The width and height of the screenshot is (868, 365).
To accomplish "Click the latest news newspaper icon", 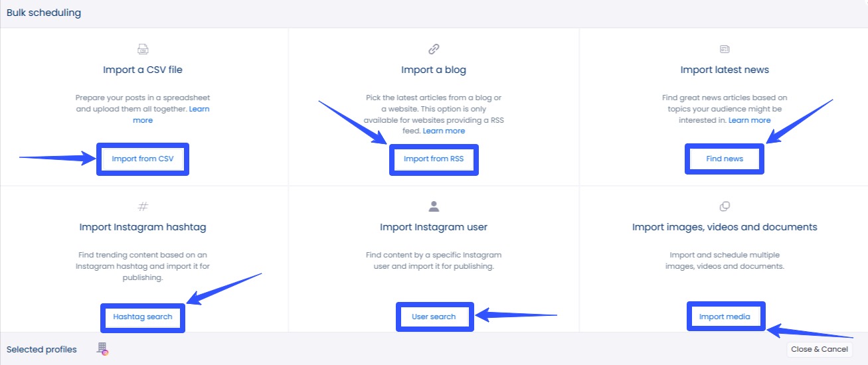I will pos(725,49).
